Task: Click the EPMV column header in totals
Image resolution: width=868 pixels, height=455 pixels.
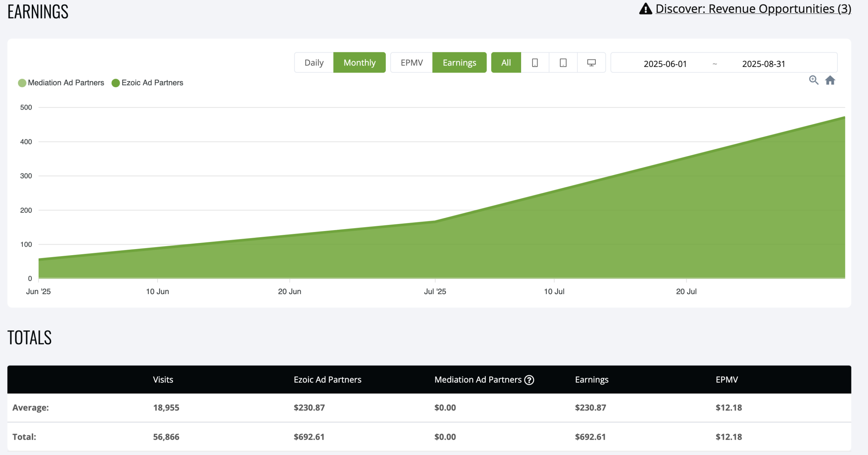Action: (x=727, y=380)
